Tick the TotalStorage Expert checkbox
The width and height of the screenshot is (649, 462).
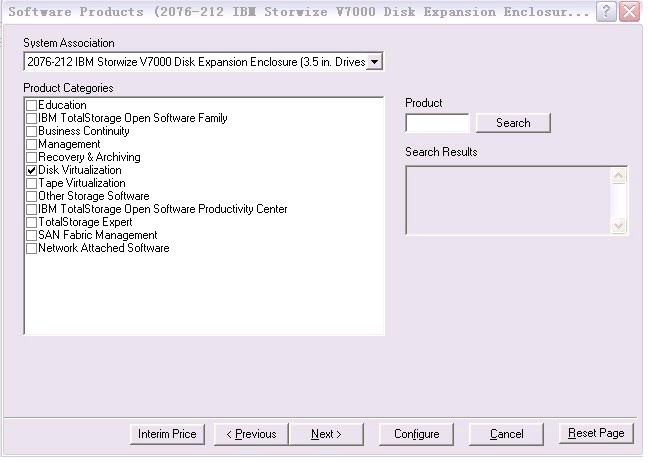pyautogui.click(x=31, y=222)
